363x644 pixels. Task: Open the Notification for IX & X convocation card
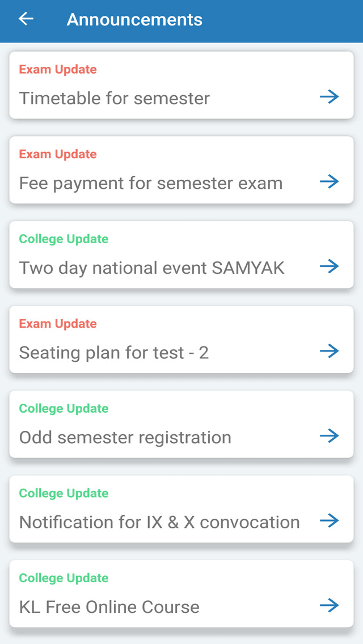tap(170, 509)
